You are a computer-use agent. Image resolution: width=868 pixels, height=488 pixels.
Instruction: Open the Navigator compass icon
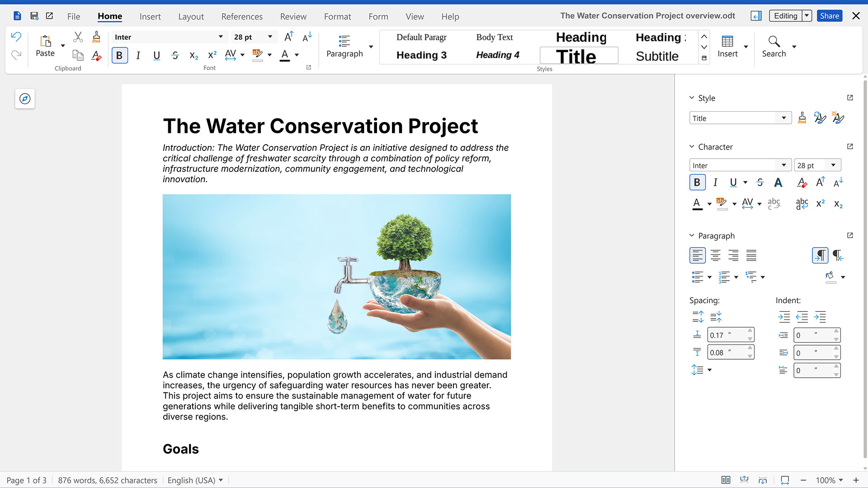25,99
